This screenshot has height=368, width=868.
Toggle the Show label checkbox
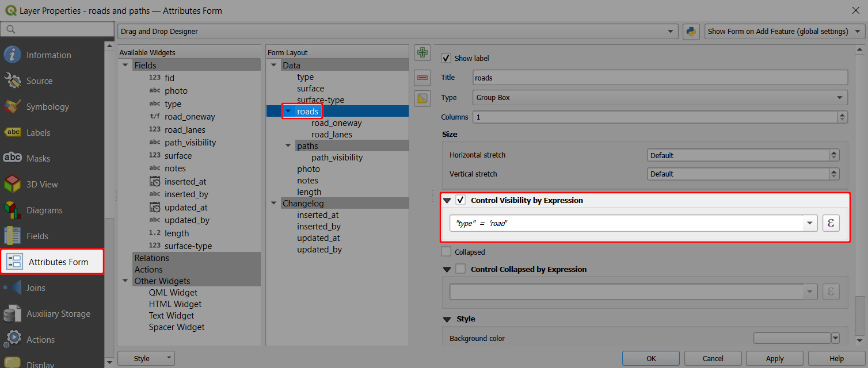click(446, 58)
